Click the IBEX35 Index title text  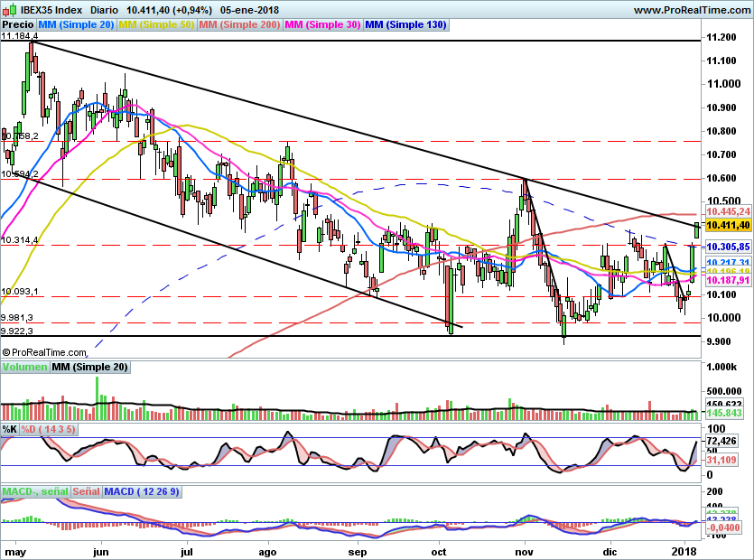tap(51, 9)
